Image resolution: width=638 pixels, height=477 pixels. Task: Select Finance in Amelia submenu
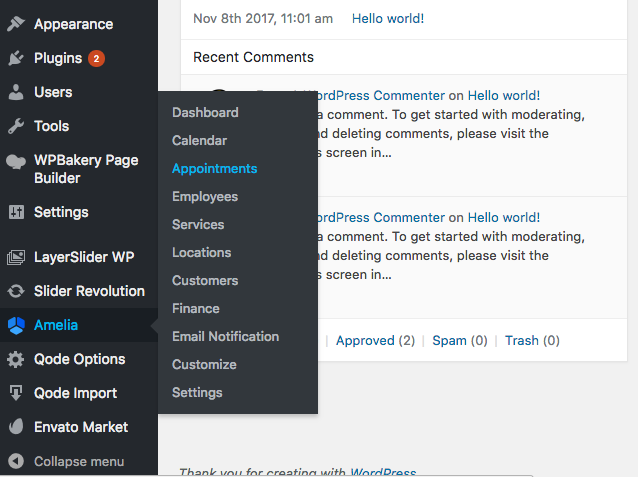(196, 309)
